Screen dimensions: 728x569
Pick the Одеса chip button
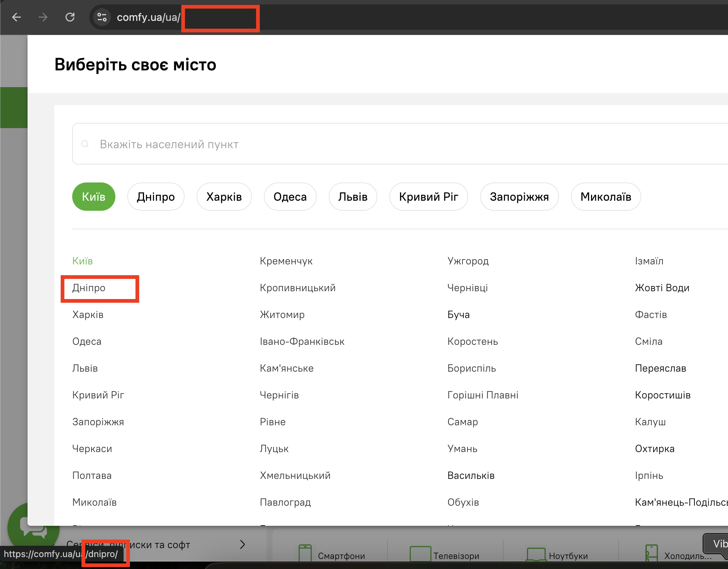[290, 197]
